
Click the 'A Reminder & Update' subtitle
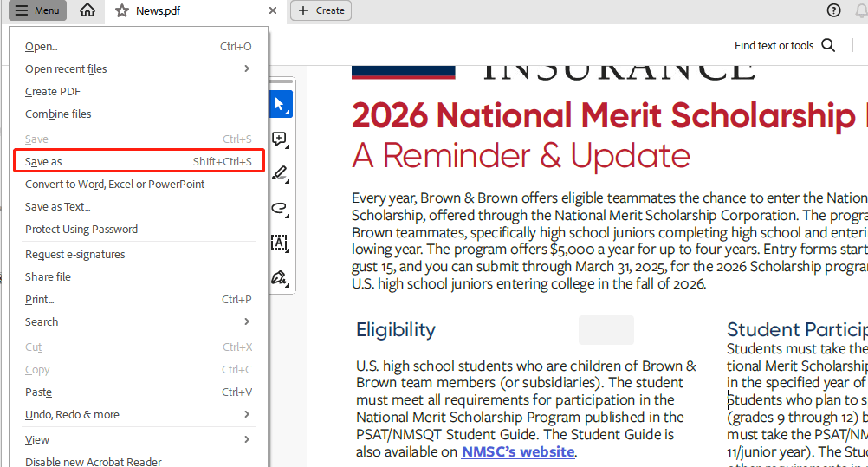(521, 156)
